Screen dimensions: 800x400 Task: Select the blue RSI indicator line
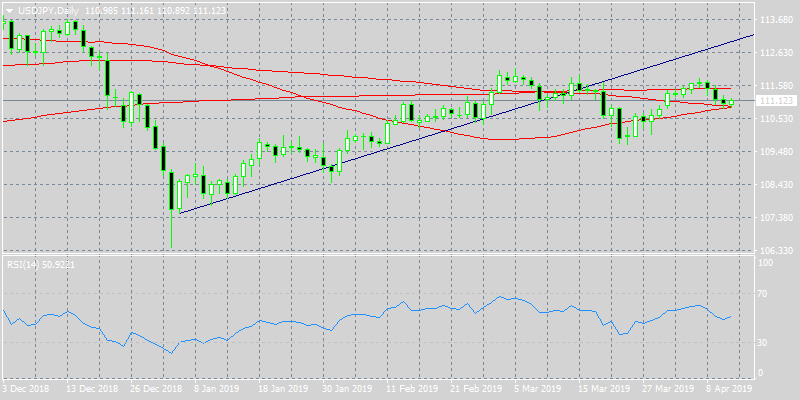[x=367, y=324]
